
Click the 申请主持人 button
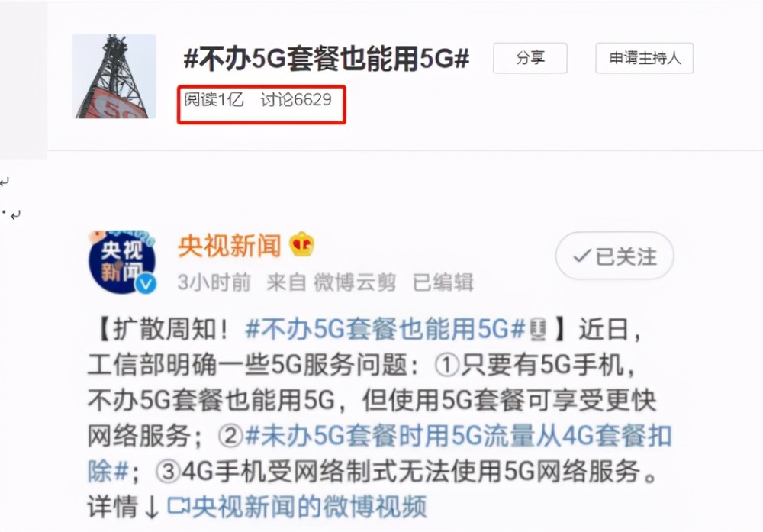(644, 59)
